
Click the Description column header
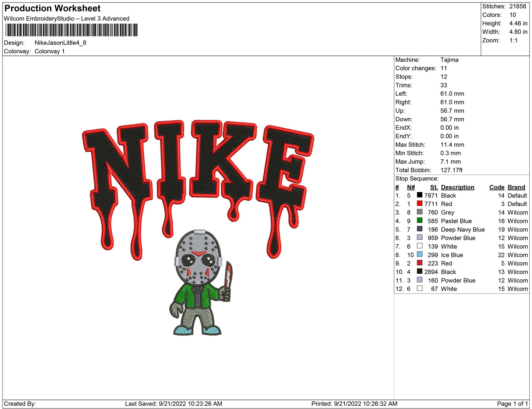(x=458, y=187)
